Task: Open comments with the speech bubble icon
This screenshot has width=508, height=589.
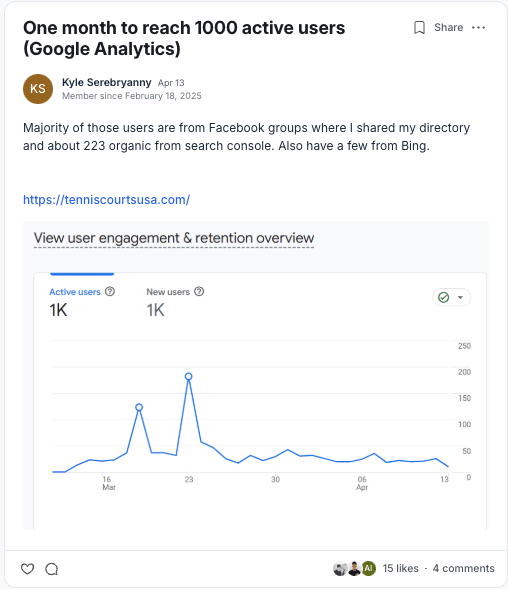Action: pyautogui.click(x=52, y=569)
